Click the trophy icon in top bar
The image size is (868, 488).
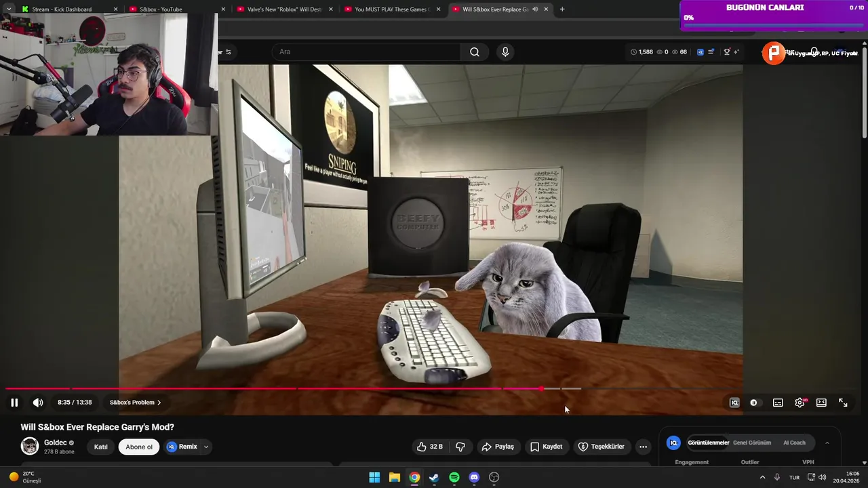[727, 52]
